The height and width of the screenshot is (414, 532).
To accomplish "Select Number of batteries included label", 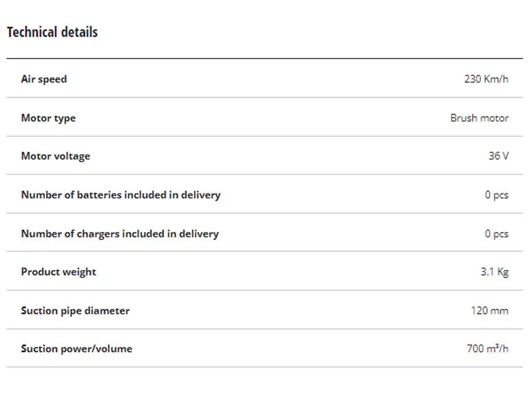I will point(121,195).
